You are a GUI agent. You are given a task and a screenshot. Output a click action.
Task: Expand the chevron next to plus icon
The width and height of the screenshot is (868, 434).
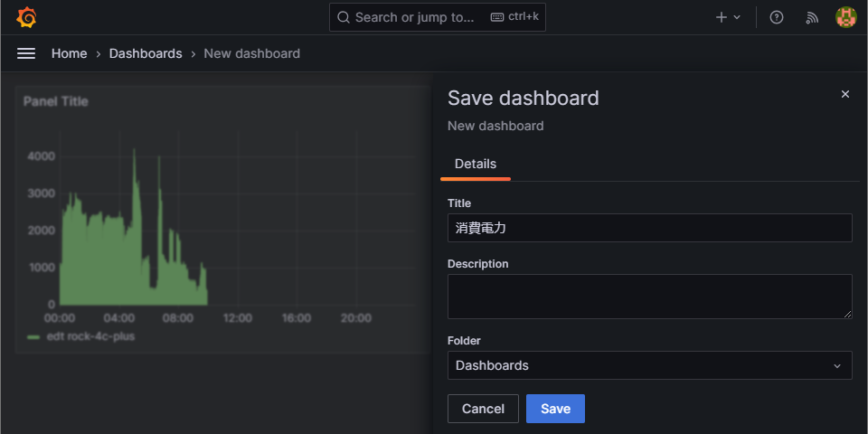point(737,17)
